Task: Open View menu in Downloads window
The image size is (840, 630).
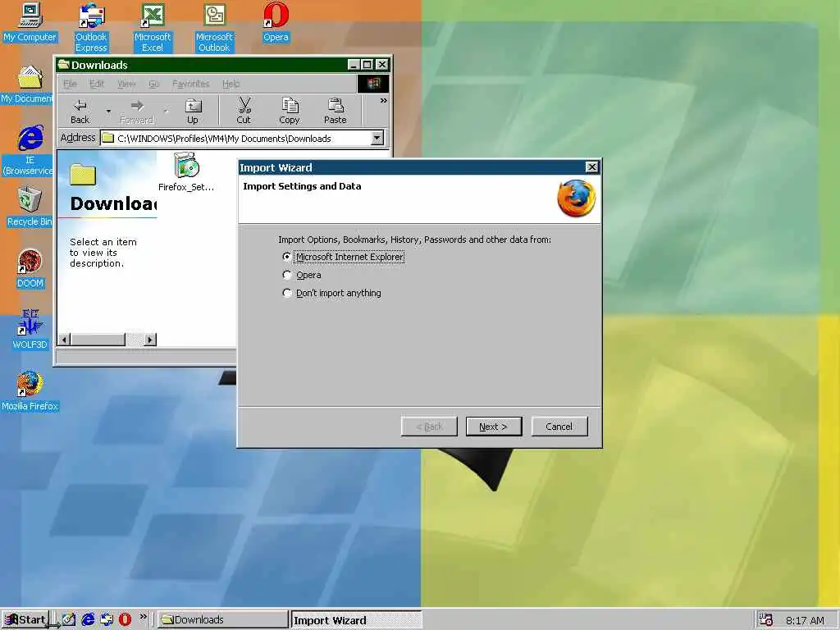Action: [x=126, y=84]
